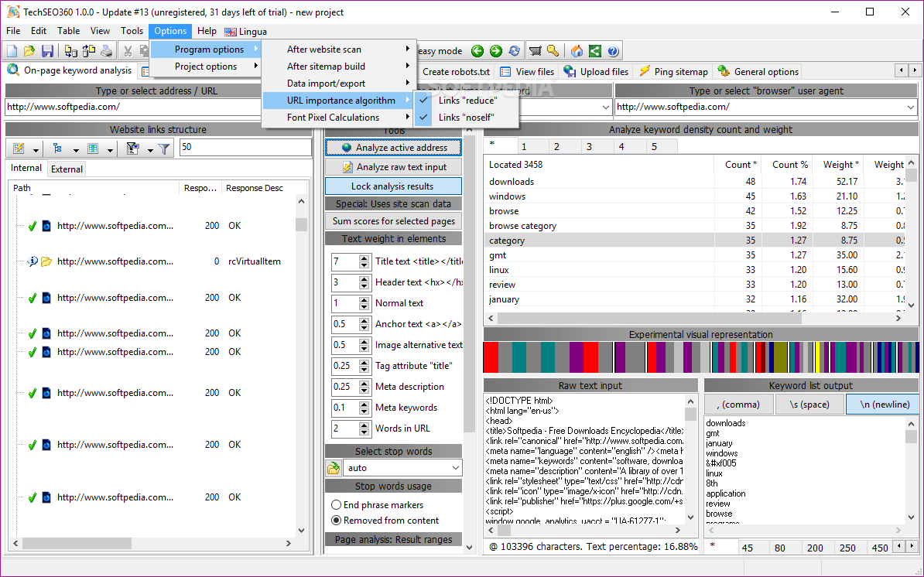Viewport: 924px width, 577px height.
Task: Open dropdown arrow beside filter options icon
Action: coord(150,150)
